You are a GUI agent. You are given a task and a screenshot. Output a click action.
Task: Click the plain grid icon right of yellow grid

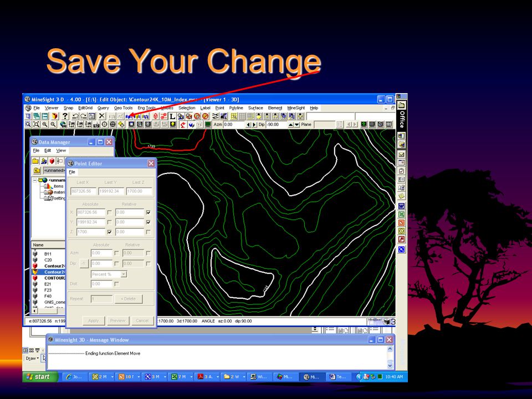tap(242, 116)
